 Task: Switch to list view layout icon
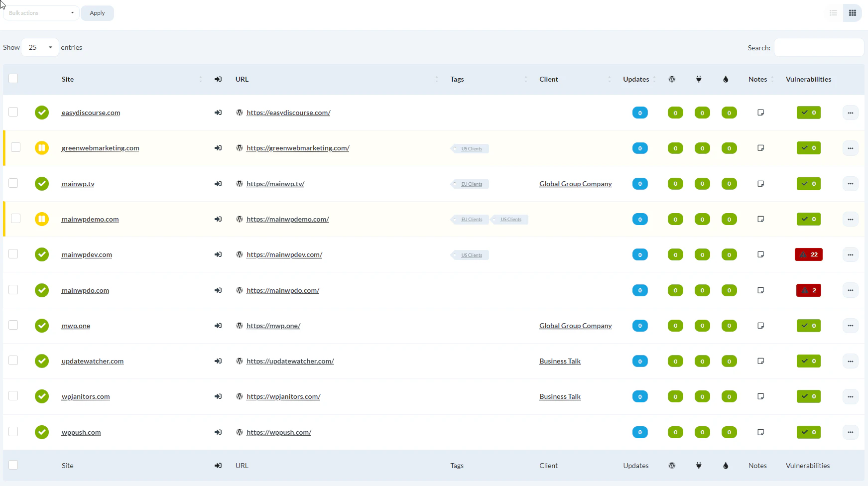833,13
